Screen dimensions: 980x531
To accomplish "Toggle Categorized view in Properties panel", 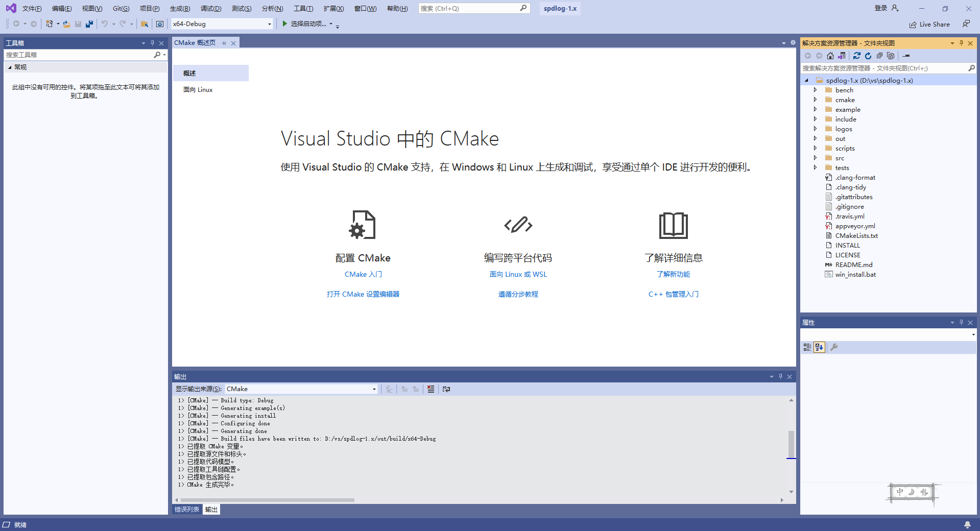I will tap(807, 347).
